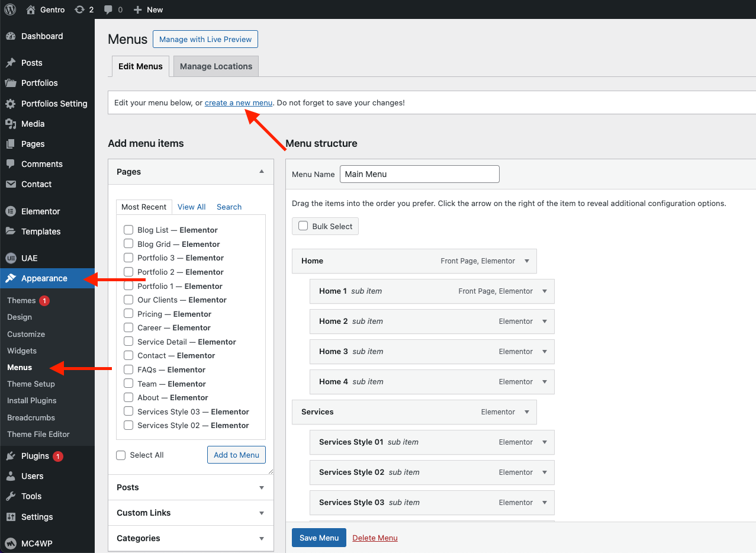Expand the Custom Links panel
The width and height of the screenshot is (756, 553).
pyautogui.click(x=261, y=513)
